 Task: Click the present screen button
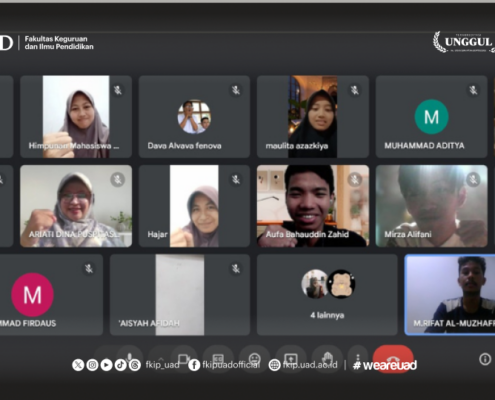(x=290, y=359)
